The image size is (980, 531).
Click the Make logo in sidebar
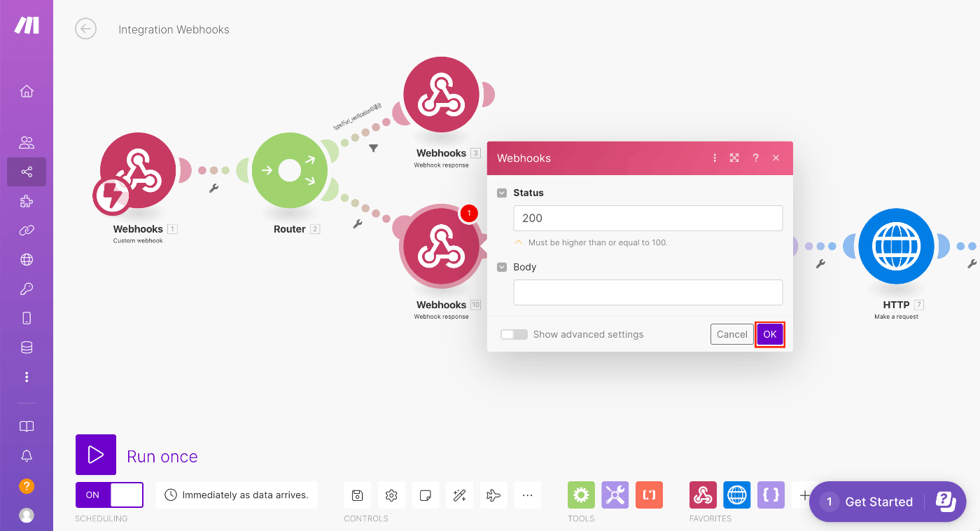27,25
